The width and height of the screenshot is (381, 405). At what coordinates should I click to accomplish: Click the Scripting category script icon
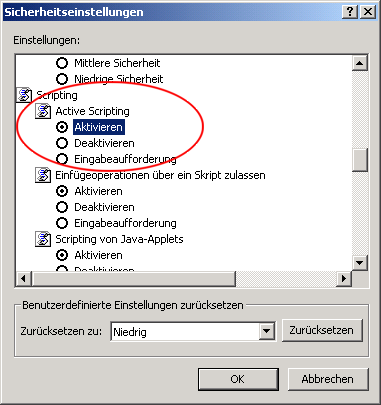pyautogui.click(x=24, y=95)
